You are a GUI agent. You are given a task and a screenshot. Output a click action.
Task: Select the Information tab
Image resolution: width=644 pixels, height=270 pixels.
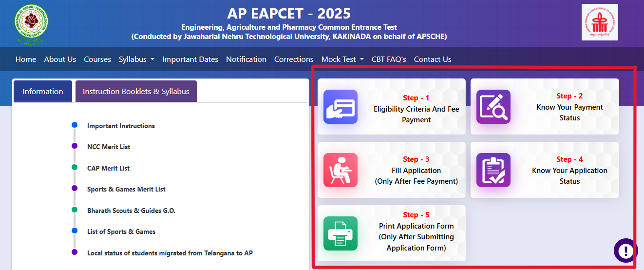[43, 92]
